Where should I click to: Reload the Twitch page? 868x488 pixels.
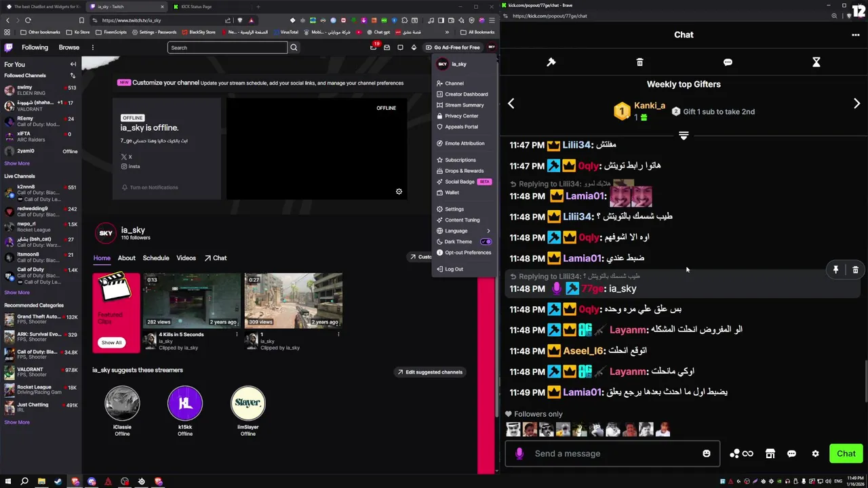click(x=28, y=20)
